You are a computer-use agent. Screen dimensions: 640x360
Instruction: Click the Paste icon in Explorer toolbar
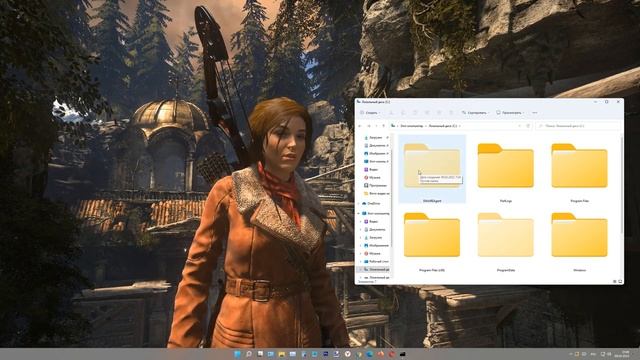(415, 113)
